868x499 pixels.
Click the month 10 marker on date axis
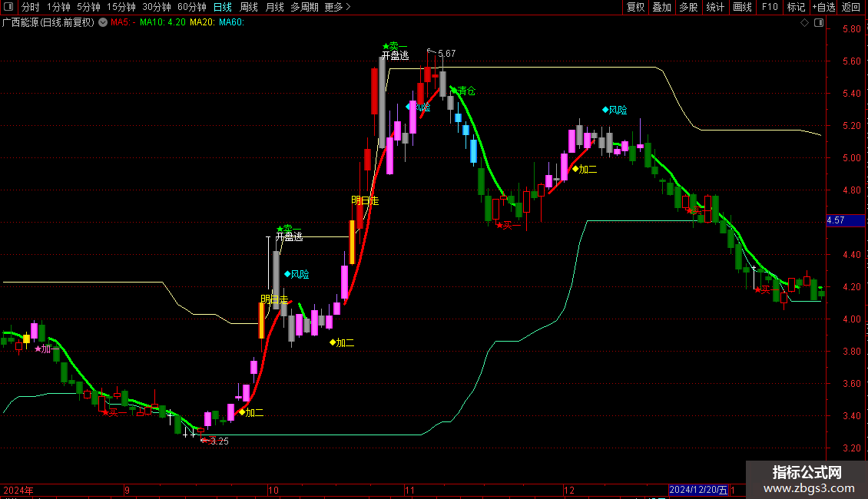click(x=273, y=491)
